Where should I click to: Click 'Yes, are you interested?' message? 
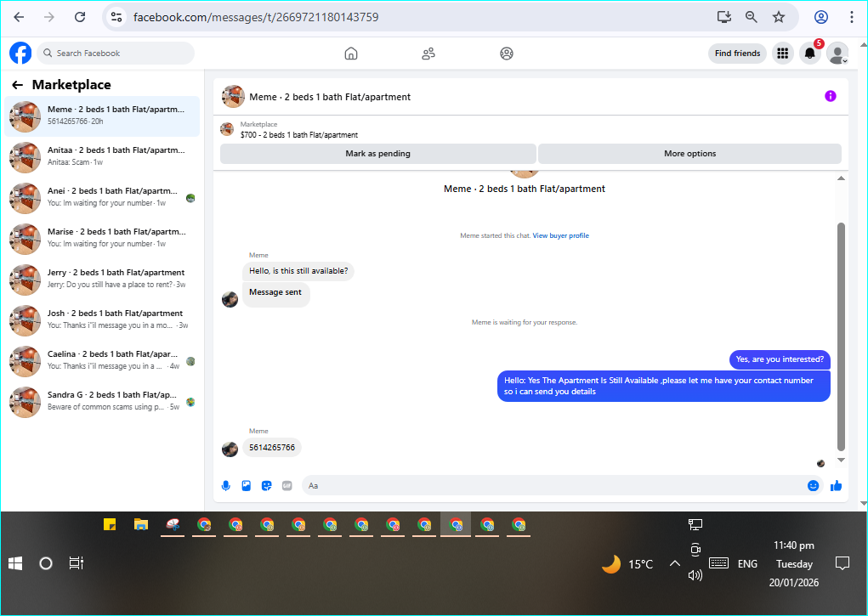pos(780,359)
